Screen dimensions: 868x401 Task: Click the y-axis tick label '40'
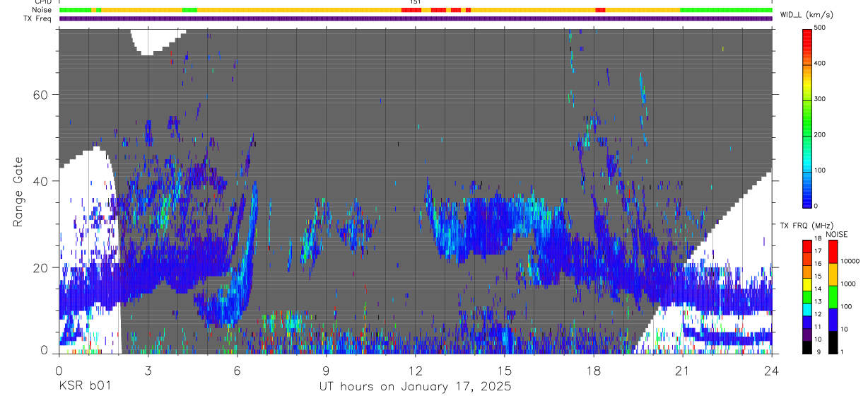(x=42, y=181)
